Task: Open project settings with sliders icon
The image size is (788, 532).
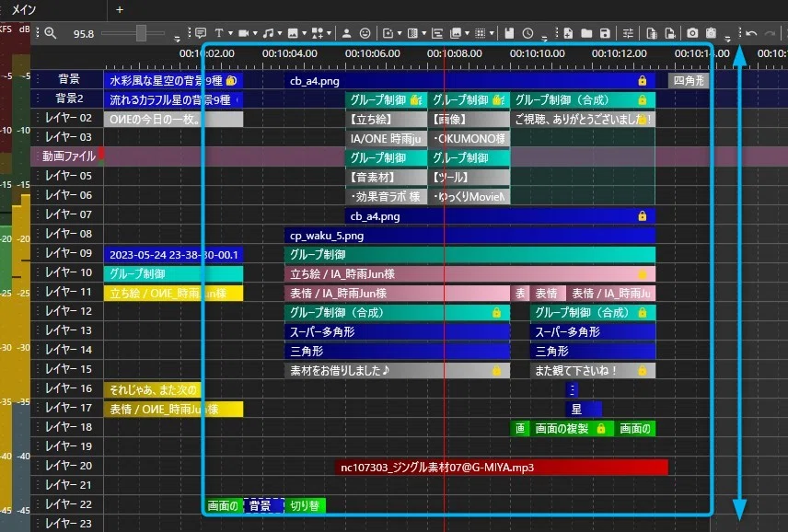Action: pos(628,33)
